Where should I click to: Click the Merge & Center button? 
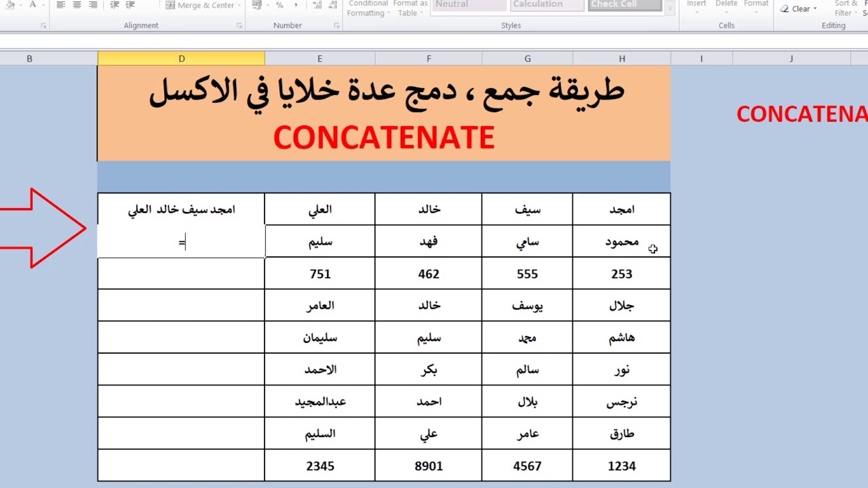pos(200,5)
